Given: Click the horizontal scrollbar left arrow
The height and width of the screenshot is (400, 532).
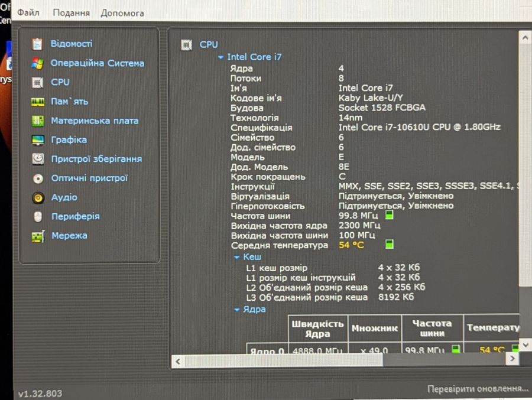Looking at the screenshot, I should pyautogui.click(x=178, y=362).
